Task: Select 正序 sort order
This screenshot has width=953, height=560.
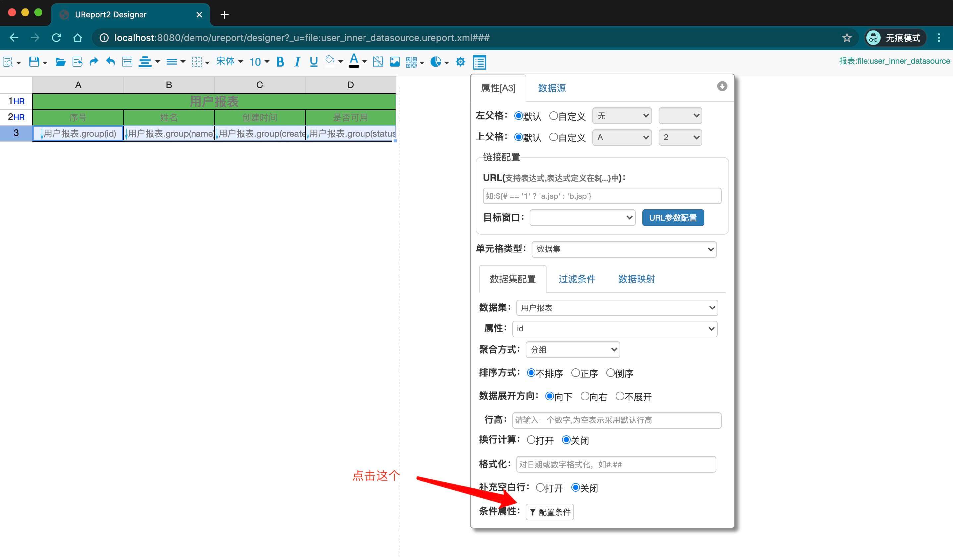Action: (x=575, y=373)
